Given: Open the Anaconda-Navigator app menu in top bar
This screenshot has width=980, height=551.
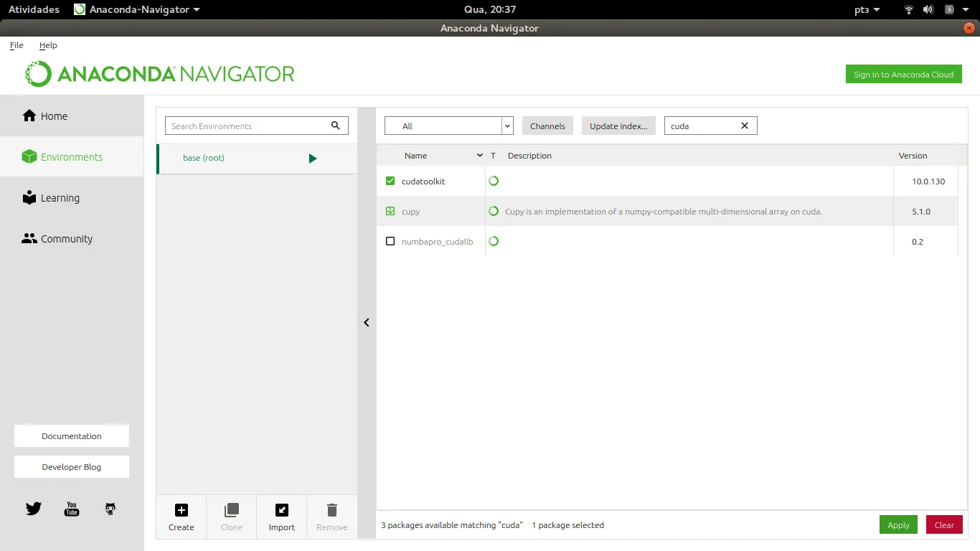Looking at the screenshot, I should pyautogui.click(x=137, y=9).
